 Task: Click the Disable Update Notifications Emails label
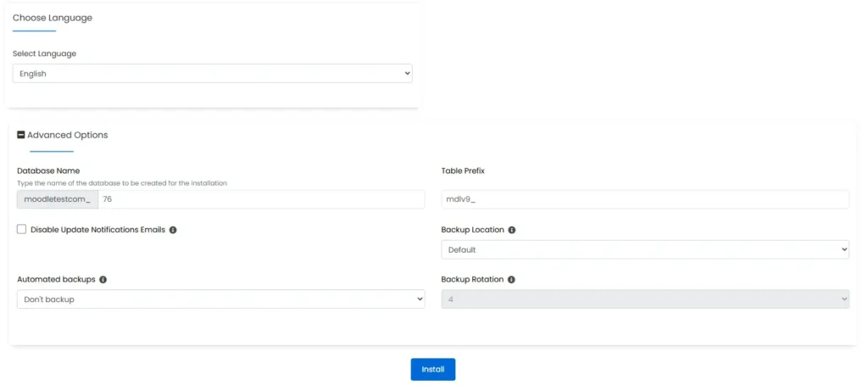(97, 230)
